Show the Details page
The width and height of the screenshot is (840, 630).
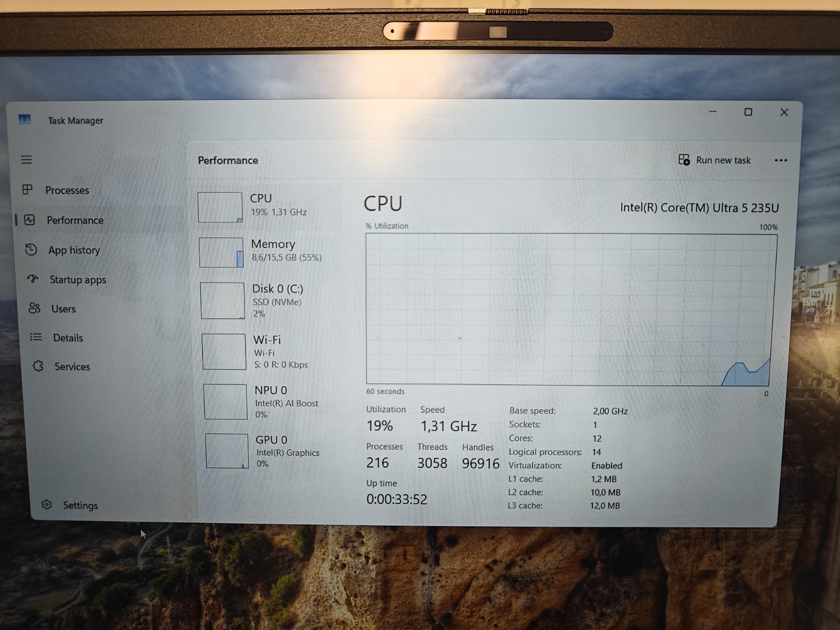point(68,338)
